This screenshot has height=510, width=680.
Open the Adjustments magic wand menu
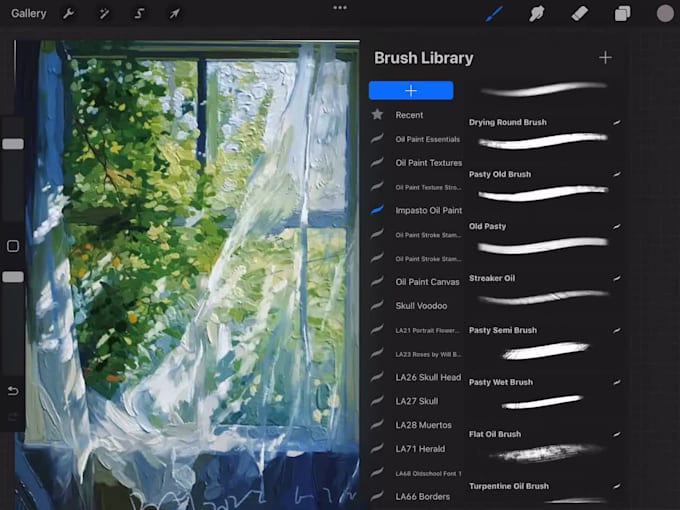(104, 13)
